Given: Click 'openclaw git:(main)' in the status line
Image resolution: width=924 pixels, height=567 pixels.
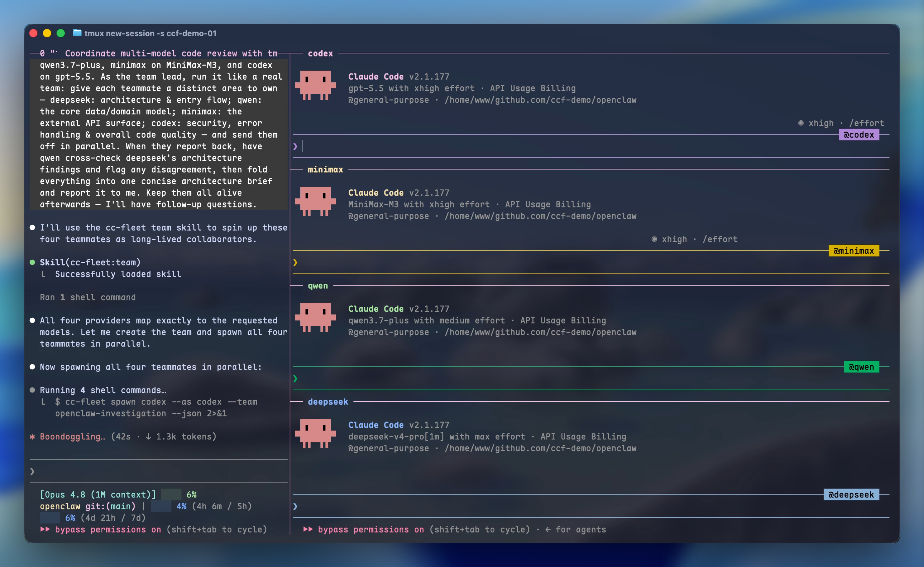Looking at the screenshot, I should coord(88,506).
